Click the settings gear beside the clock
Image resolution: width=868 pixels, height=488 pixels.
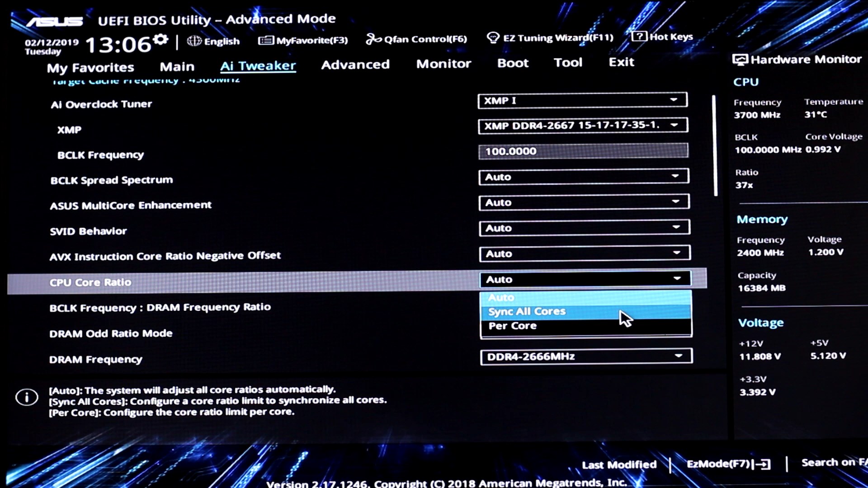click(160, 40)
